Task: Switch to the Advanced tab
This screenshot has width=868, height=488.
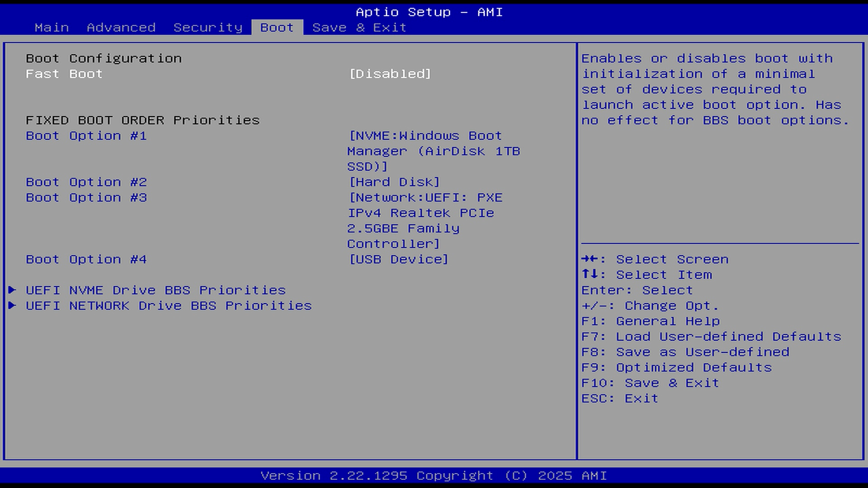Action: click(x=121, y=28)
